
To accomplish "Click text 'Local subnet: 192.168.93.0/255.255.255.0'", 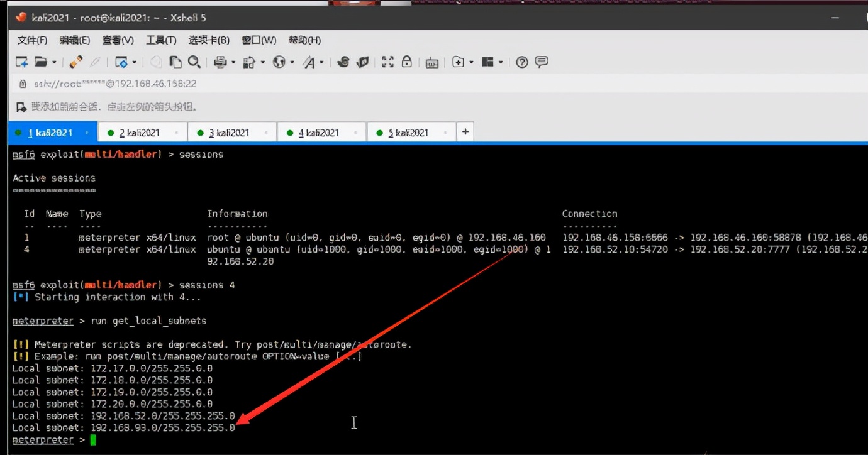I will pos(124,428).
